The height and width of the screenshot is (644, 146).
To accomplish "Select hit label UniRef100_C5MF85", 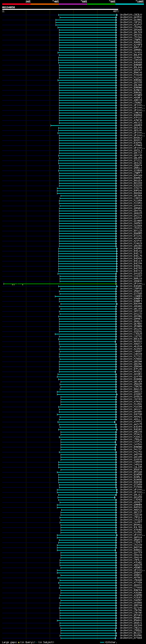I will tap(131, 289).
